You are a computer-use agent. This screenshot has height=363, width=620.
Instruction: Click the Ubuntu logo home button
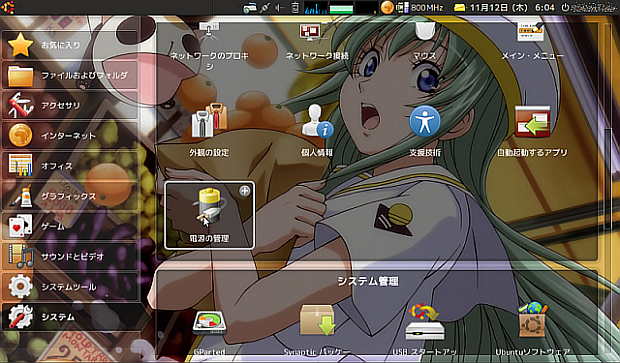tap(8, 7)
